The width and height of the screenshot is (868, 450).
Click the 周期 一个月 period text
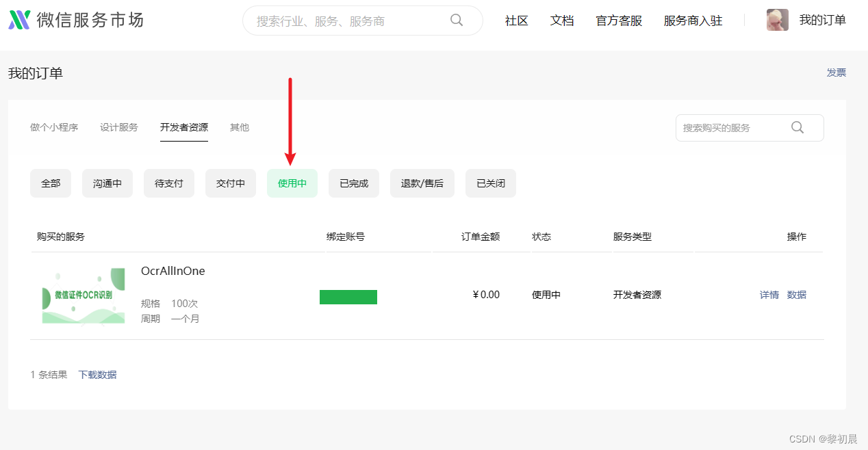pyautogui.click(x=170, y=319)
